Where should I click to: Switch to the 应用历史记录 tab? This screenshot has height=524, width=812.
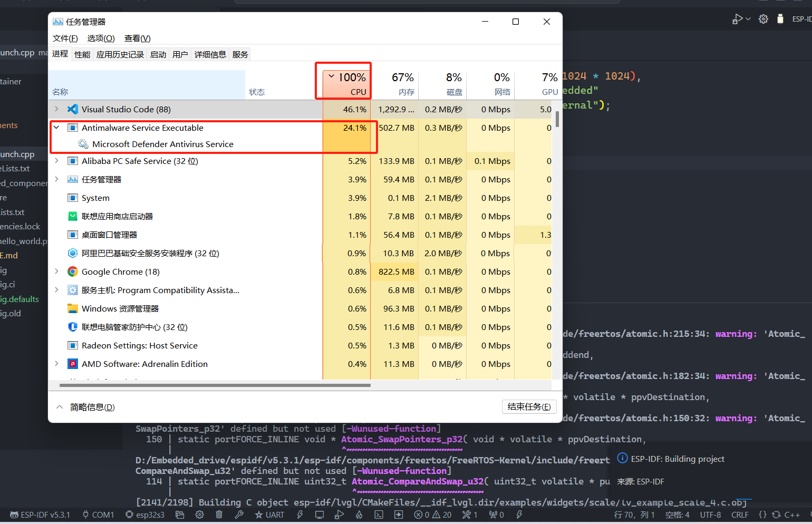tap(120, 54)
